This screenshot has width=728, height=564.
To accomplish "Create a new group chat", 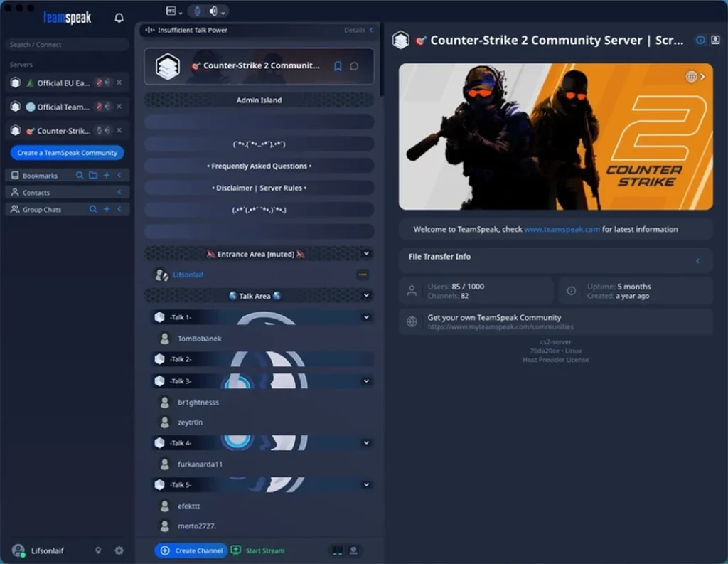I will (x=107, y=209).
